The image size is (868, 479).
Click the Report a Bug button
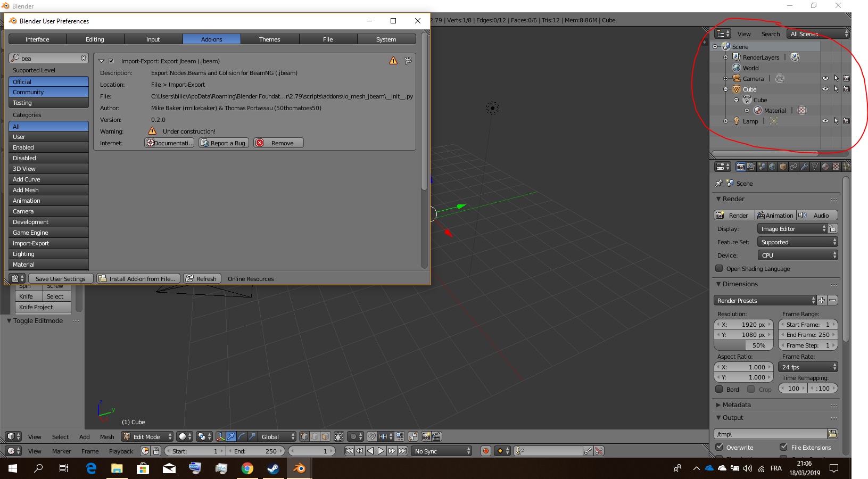224,143
